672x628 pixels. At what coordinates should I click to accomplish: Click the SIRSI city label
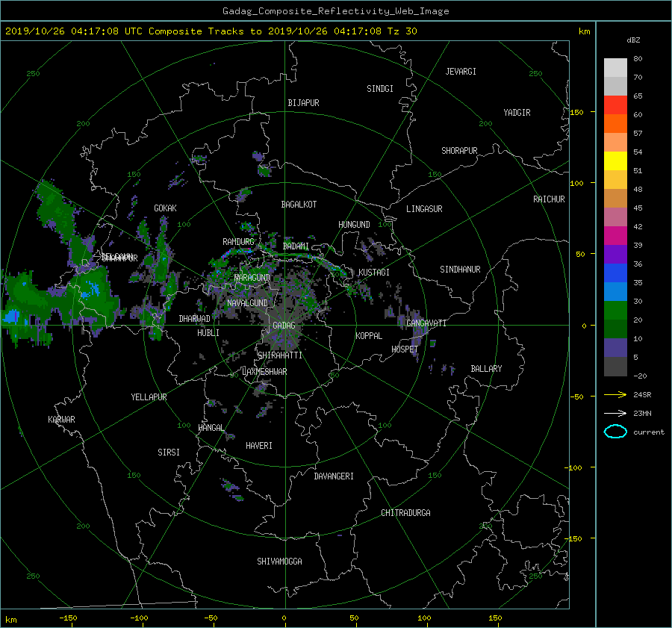(169, 453)
